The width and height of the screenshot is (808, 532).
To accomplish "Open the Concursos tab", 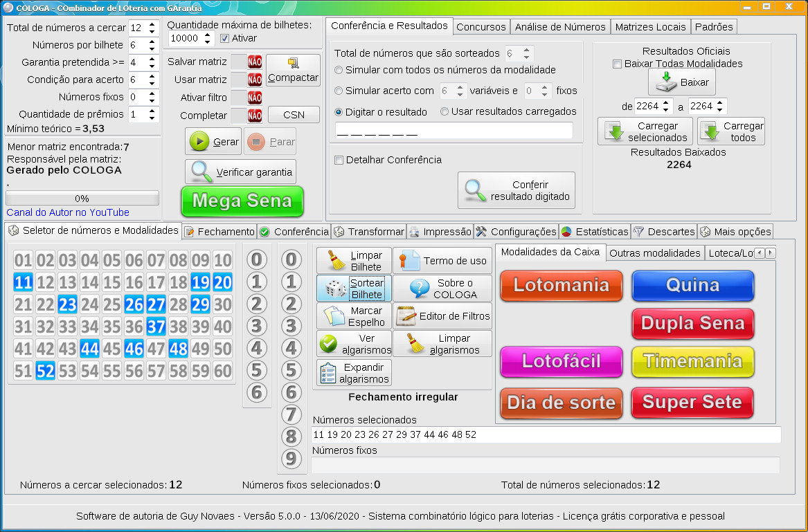I will [481, 27].
